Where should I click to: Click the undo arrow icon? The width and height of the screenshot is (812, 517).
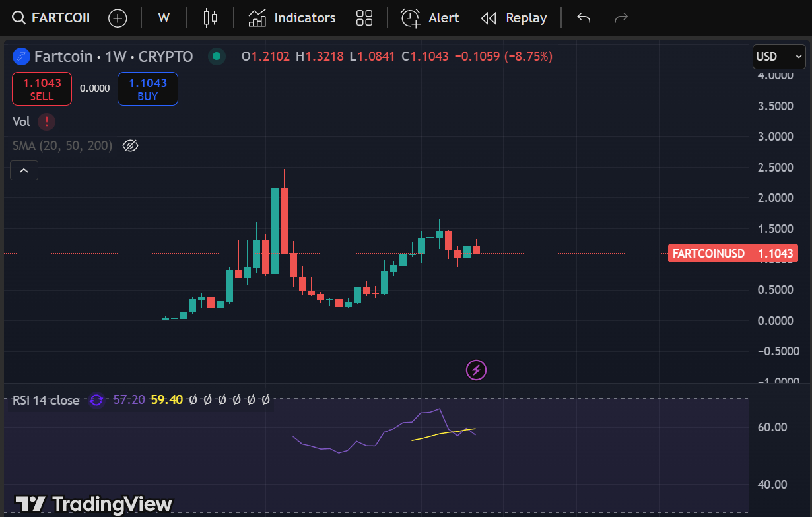(584, 18)
